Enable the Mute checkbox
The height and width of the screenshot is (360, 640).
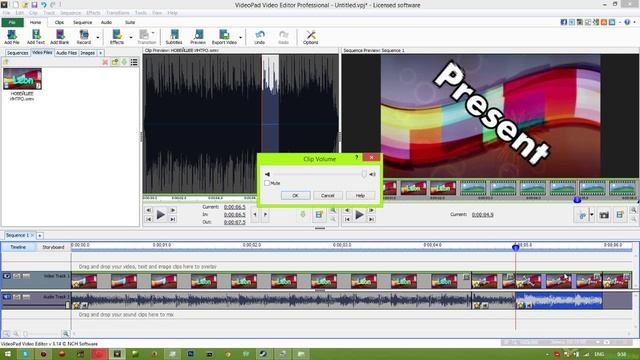[267, 183]
